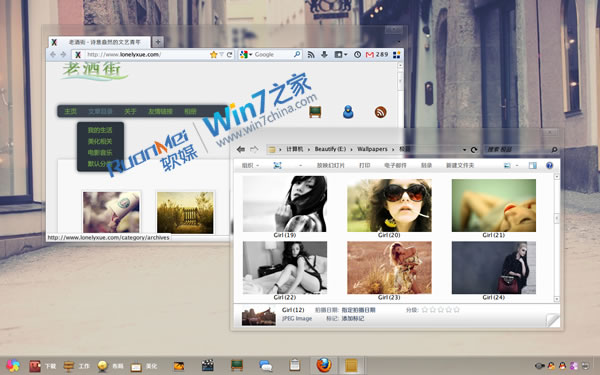
Task: Click the blue bird icon on webpage
Action: (x=348, y=112)
